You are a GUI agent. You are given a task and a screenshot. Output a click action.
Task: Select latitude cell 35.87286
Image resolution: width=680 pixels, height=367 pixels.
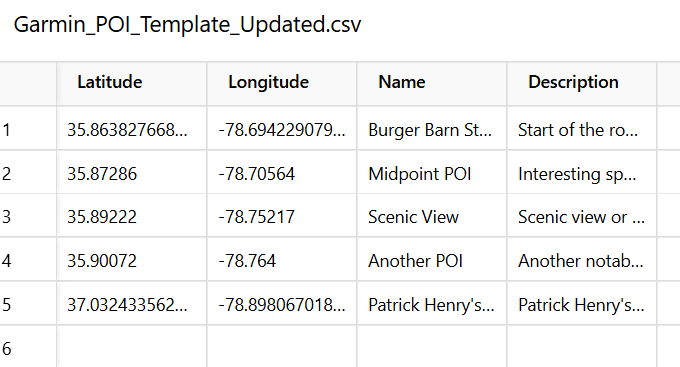pyautogui.click(x=131, y=173)
